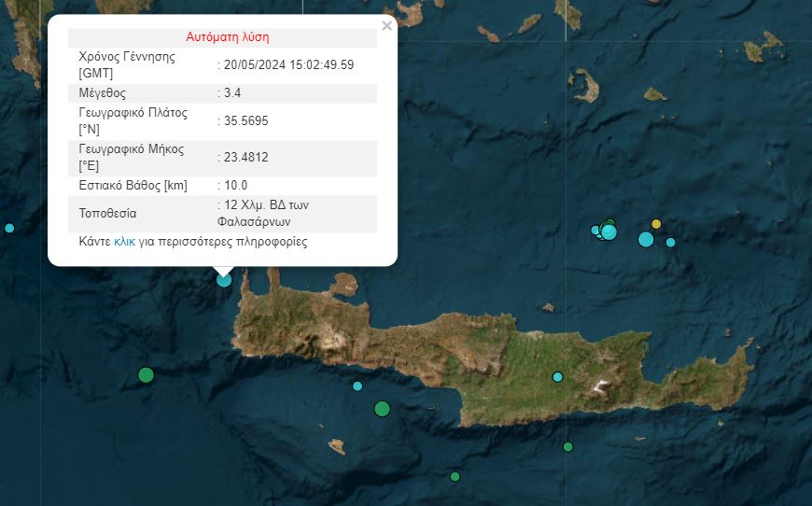
Task: Select the yellow earthquake marker north of Crete
Action: tap(656, 224)
